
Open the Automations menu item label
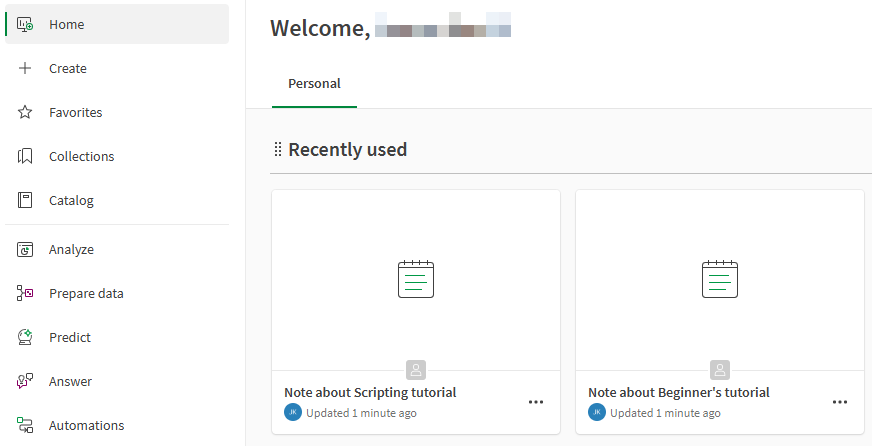86,425
